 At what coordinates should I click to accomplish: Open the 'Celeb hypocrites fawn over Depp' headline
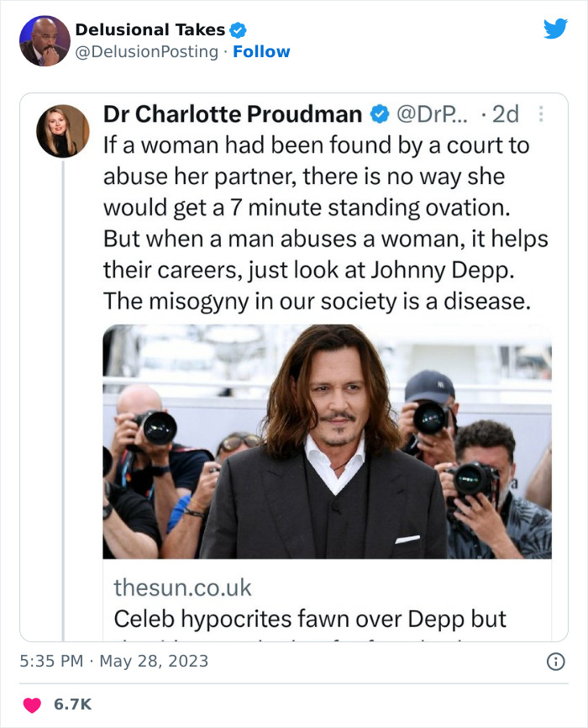coord(310,619)
